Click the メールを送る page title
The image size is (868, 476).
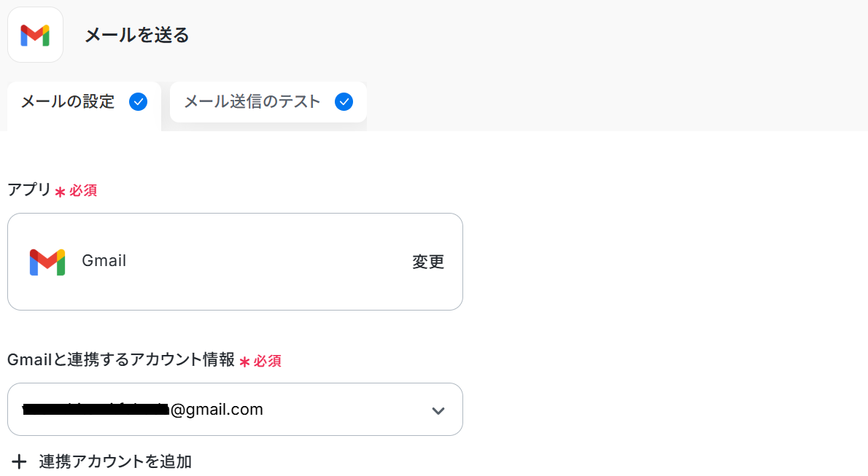click(x=137, y=35)
